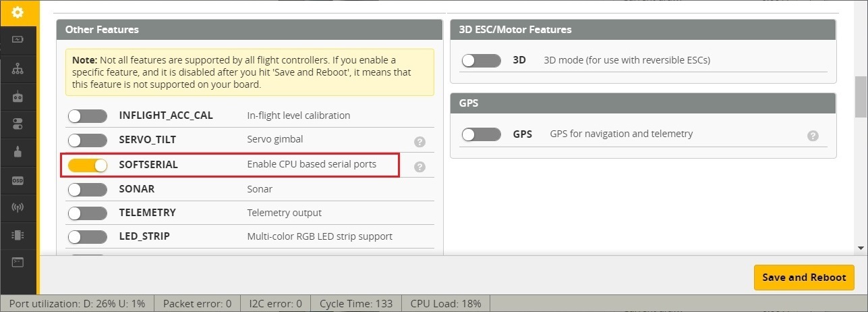Show help for GPS feature
The image size is (868, 312).
813,136
